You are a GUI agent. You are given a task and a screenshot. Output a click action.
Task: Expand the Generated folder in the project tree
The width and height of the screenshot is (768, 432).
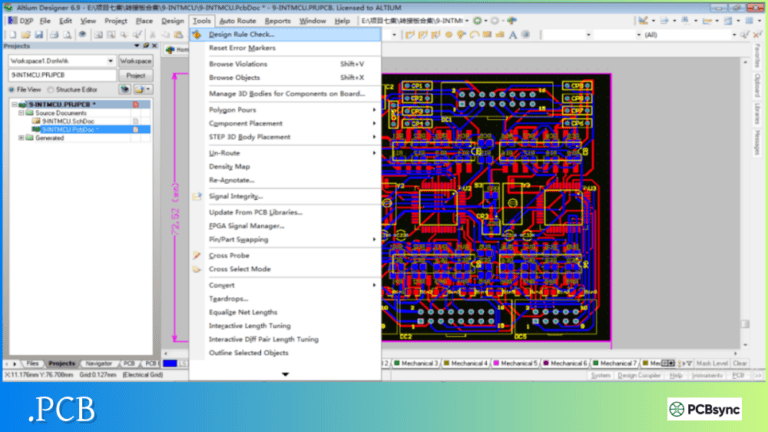click(x=22, y=138)
